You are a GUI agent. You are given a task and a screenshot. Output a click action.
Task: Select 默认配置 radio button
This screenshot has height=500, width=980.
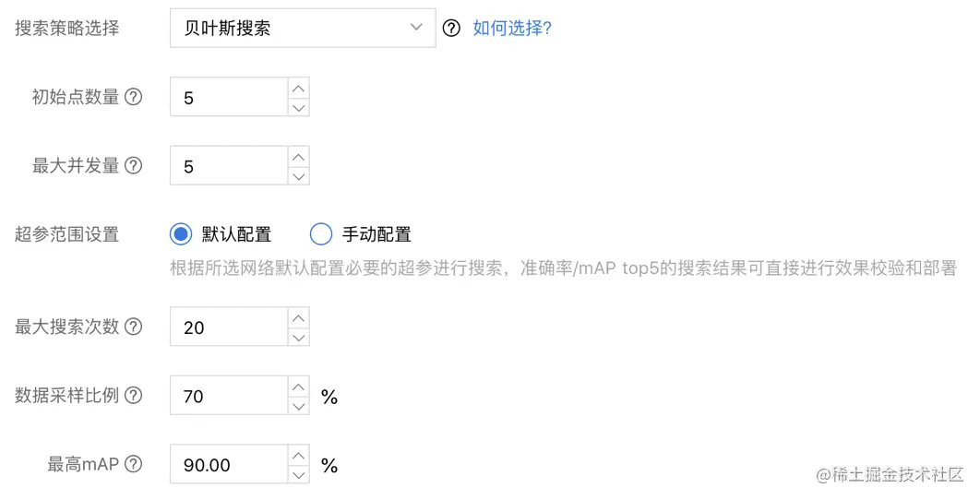(181, 234)
